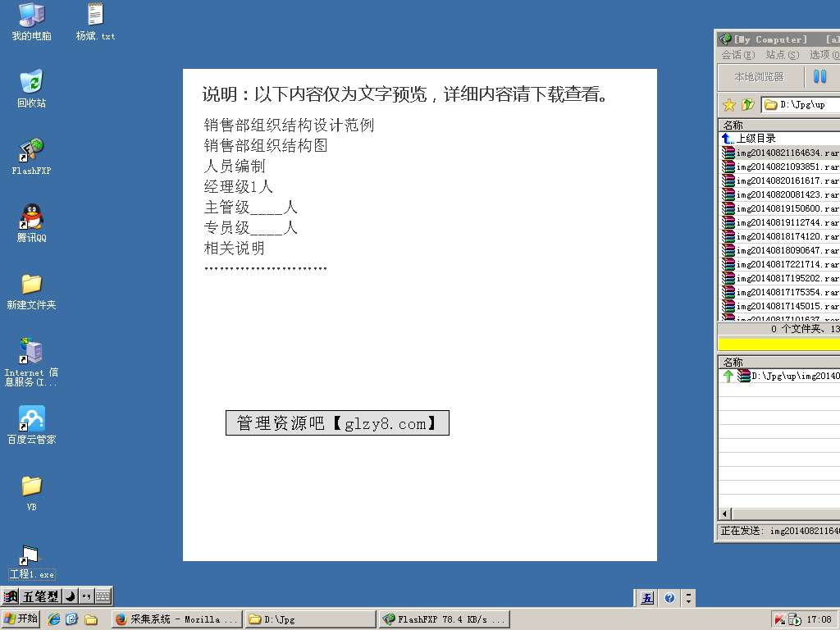Open the 站点 menu in FlashFXP
This screenshot has height=630, width=840.
[782, 55]
